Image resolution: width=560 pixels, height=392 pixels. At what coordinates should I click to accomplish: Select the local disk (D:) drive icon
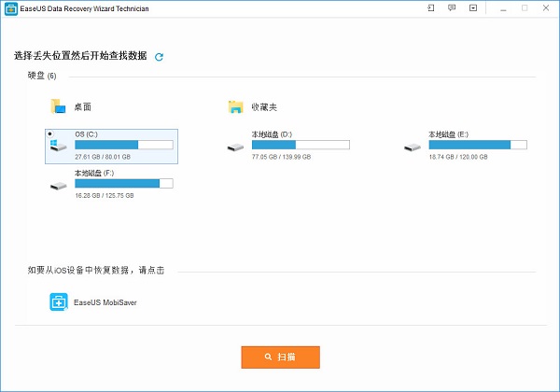point(235,147)
